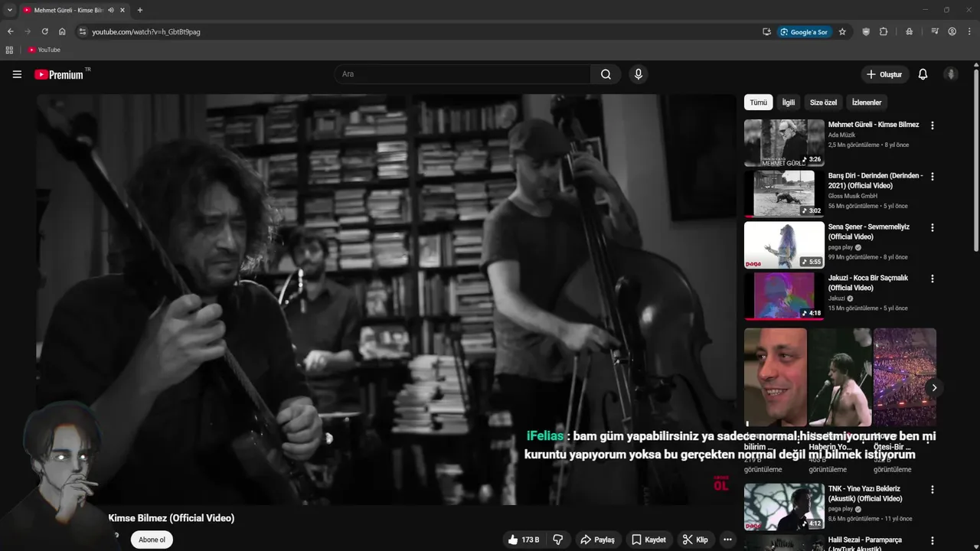The image size is (980, 551).
Task: Bookmark this page with star icon
Action: click(842, 31)
